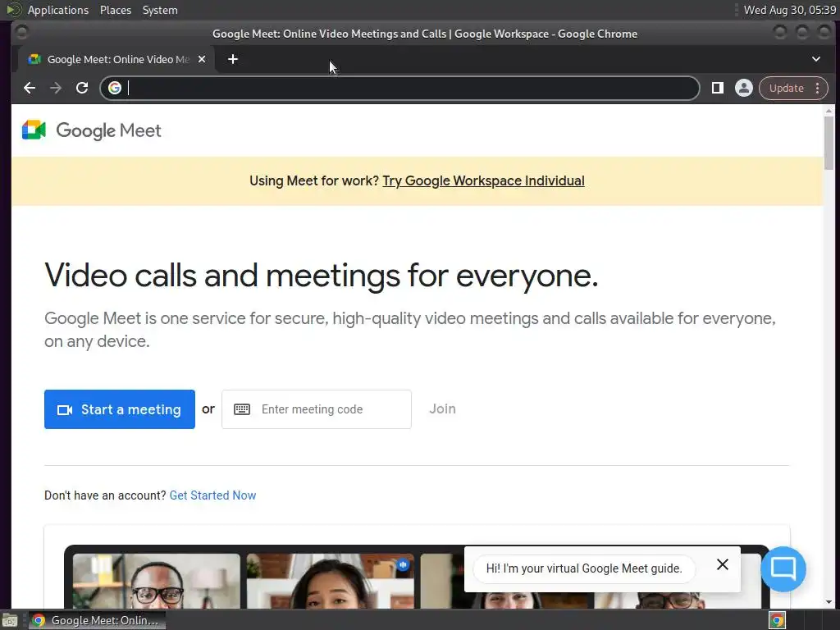Click the scrollbar up arrow

(x=829, y=111)
